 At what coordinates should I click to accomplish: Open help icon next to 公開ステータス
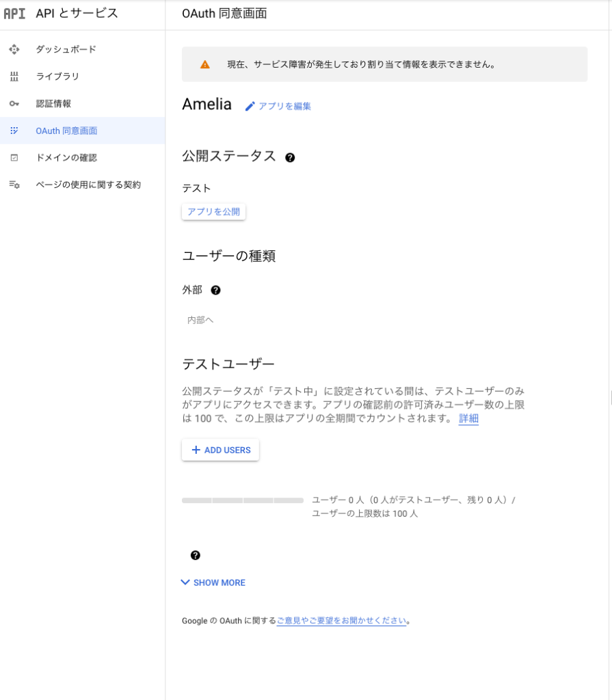(290, 158)
